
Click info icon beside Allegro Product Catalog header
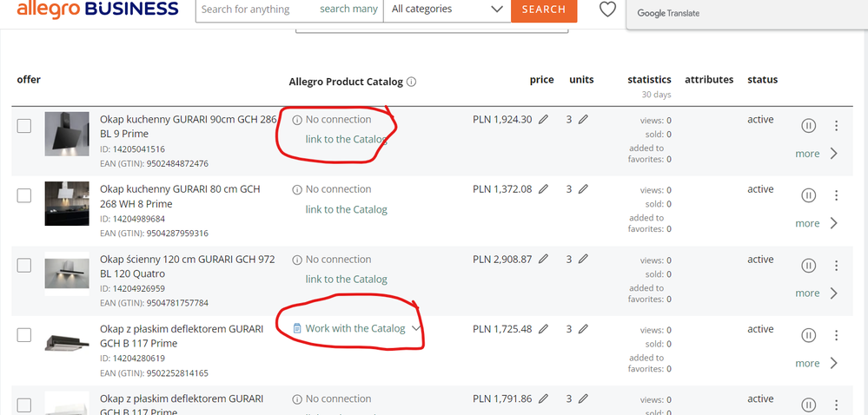pos(411,82)
